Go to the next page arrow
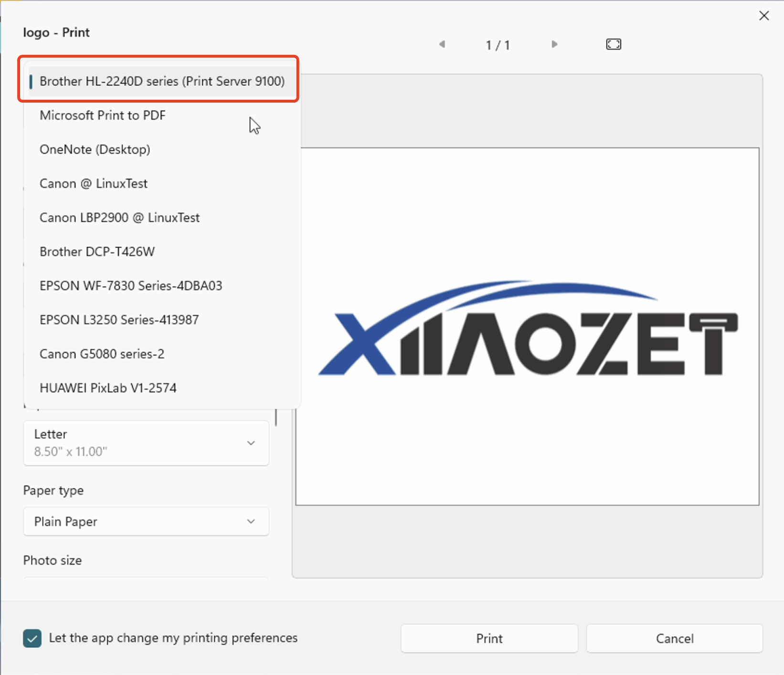 pyautogui.click(x=554, y=44)
